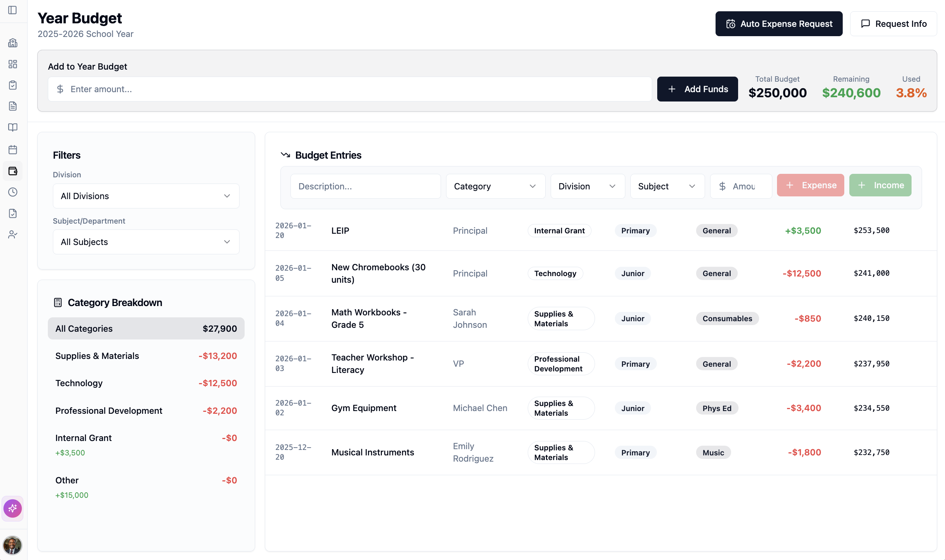Screen dimensions: 945x560
Task: View the 3.8% budget usage indicator
Action: tap(911, 93)
